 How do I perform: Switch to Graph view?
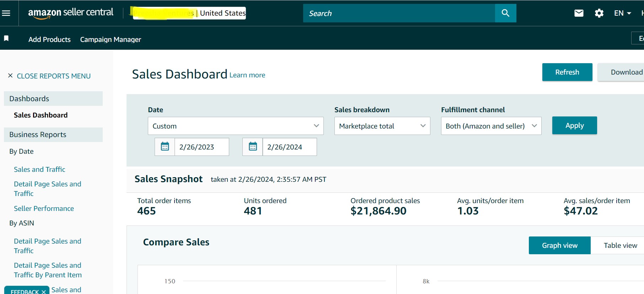point(559,245)
